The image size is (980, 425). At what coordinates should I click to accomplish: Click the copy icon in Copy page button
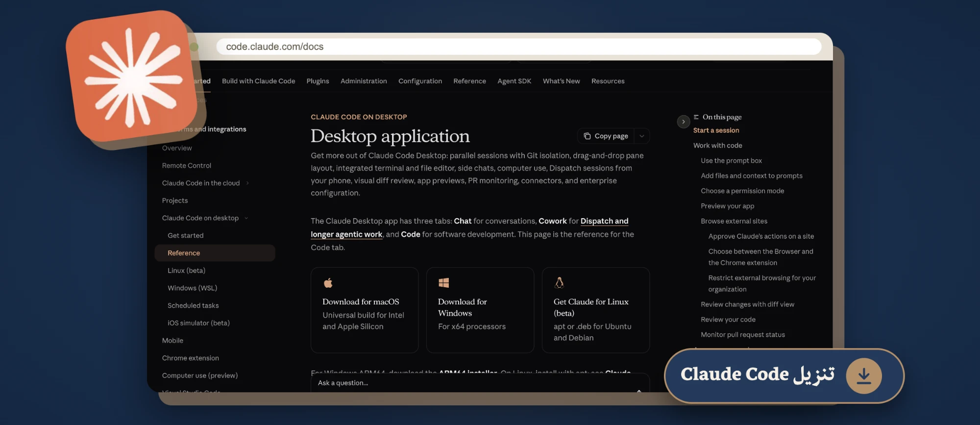coord(587,136)
